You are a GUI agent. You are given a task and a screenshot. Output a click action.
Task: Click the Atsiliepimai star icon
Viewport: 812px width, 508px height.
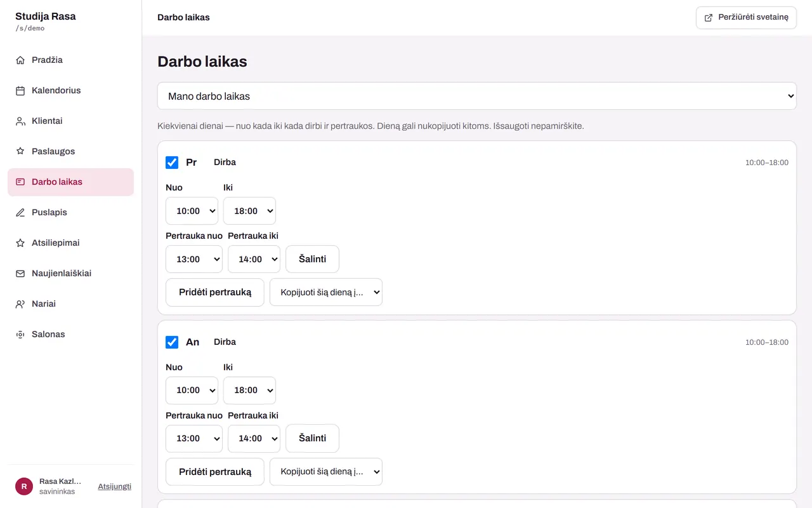(20, 243)
